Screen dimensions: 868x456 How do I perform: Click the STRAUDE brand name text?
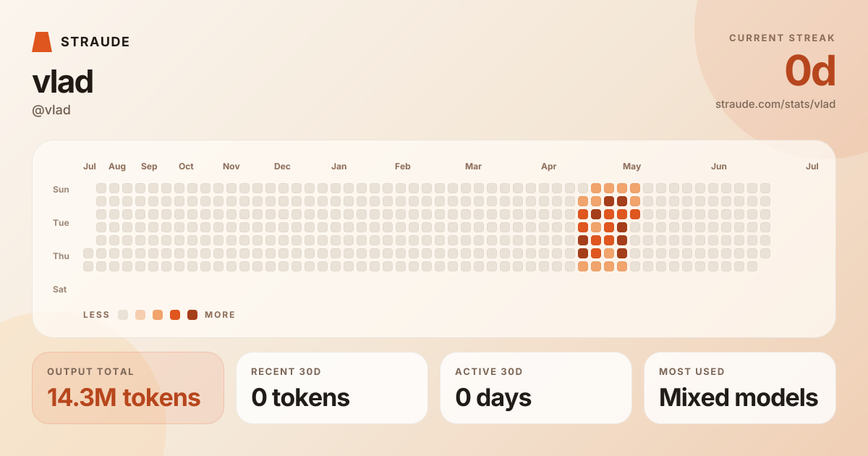(x=95, y=42)
